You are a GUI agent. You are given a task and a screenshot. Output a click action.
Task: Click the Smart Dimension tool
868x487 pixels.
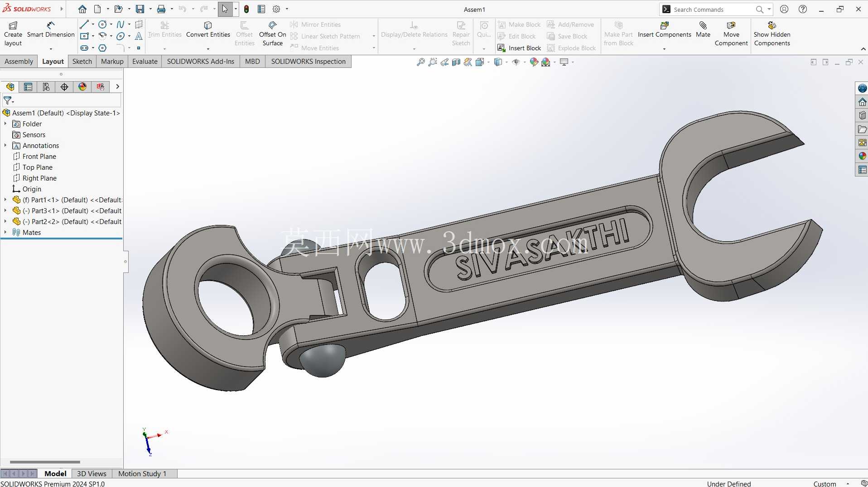(x=51, y=30)
